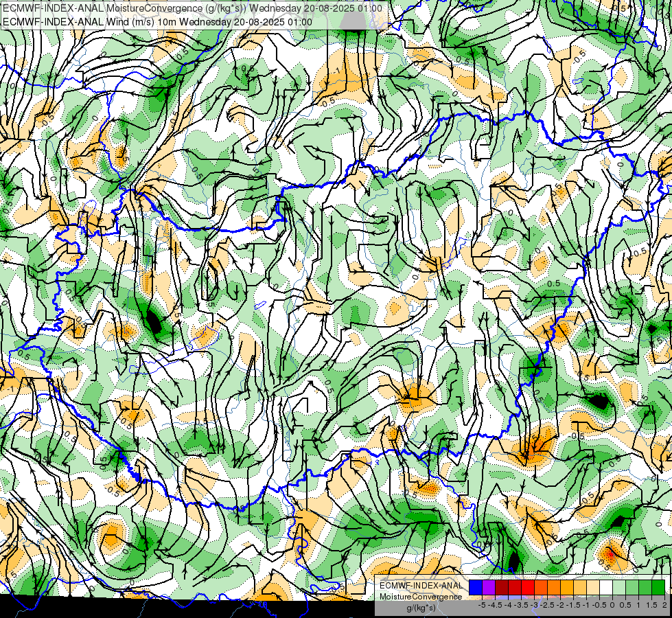Screen dimensions: 672x618
Task: Click the light green swatch between 0.5 and 1
Action: click(x=632, y=588)
